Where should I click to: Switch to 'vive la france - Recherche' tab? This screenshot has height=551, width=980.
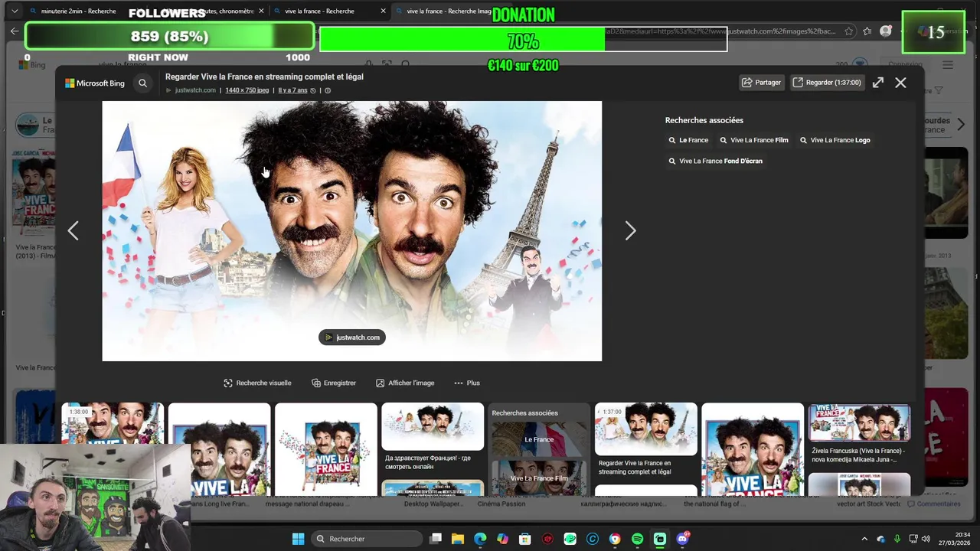point(329,11)
